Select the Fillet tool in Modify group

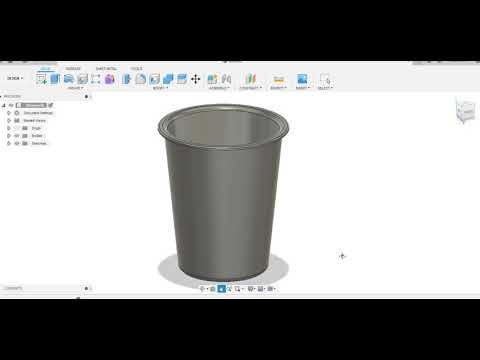pos(140,79)
